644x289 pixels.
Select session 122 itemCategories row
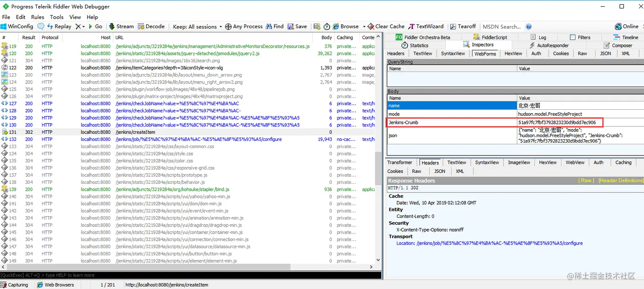pos(187,68)
